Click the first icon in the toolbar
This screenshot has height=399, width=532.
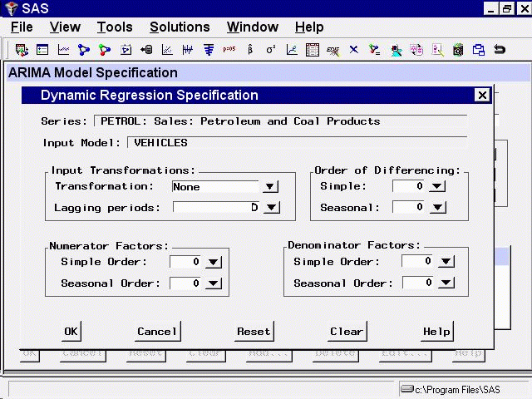coord(22,50)
